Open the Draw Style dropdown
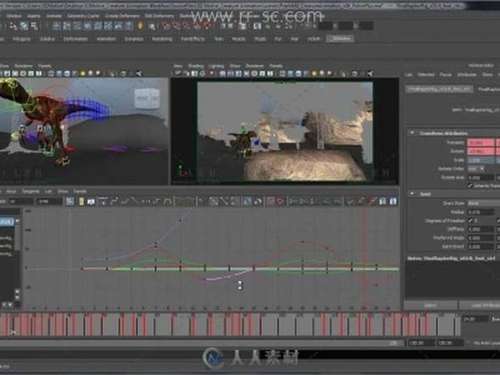 pos(483,203)
